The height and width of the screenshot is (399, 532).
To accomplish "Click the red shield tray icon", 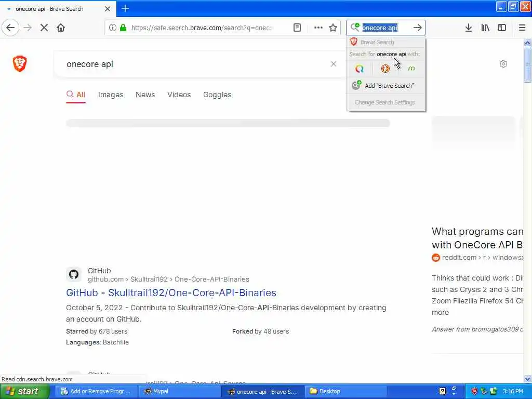I will [474, 392].
